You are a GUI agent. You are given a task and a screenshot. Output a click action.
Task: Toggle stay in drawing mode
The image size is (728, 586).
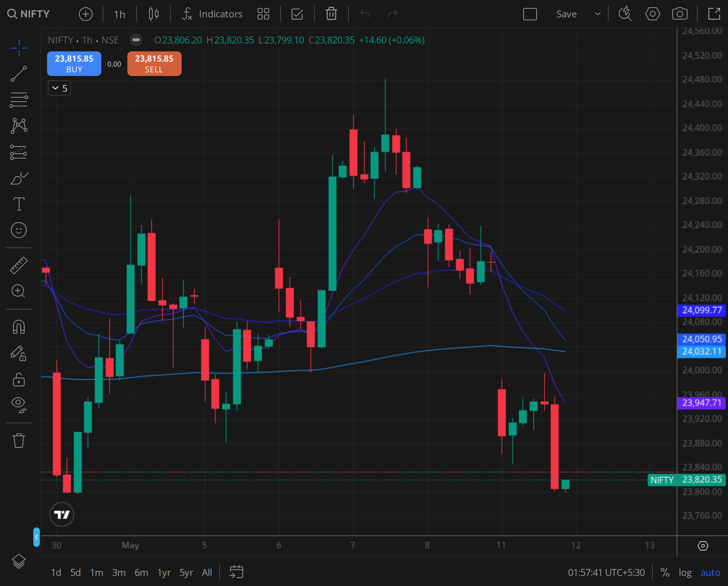coord(19,353)
